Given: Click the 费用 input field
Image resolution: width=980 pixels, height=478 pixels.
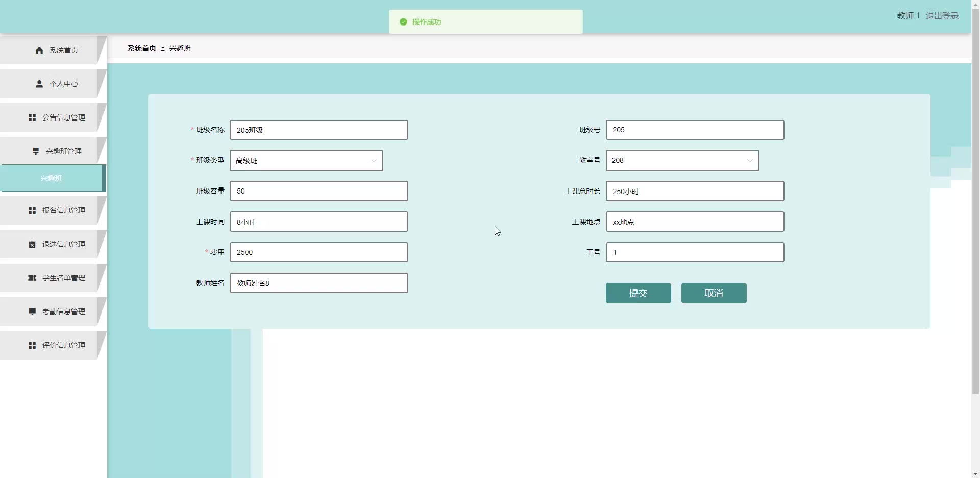Looking at the screenshot, I should tap(319, 252).
